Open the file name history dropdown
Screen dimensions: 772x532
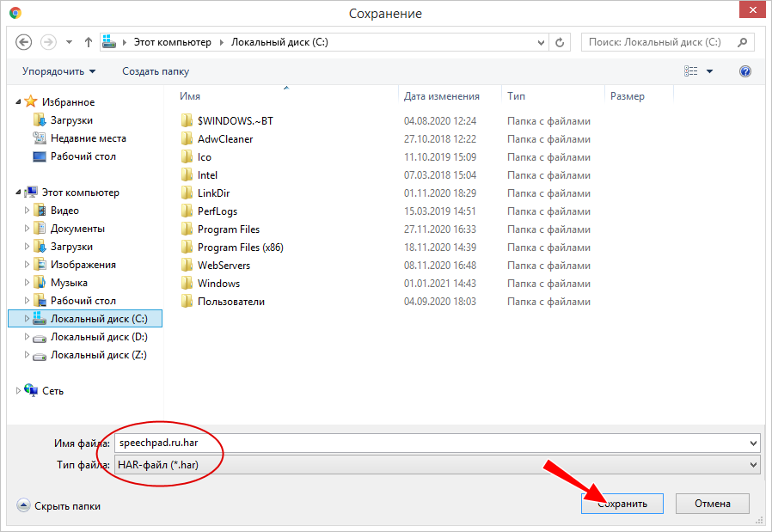click(753, 443)
